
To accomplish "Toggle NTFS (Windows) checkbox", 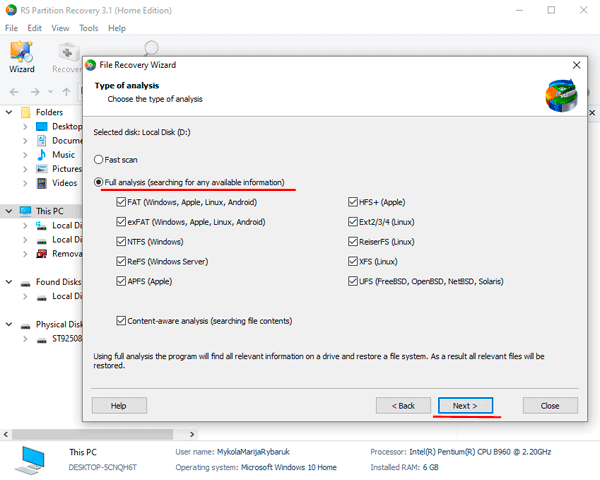I will (121, 242).
